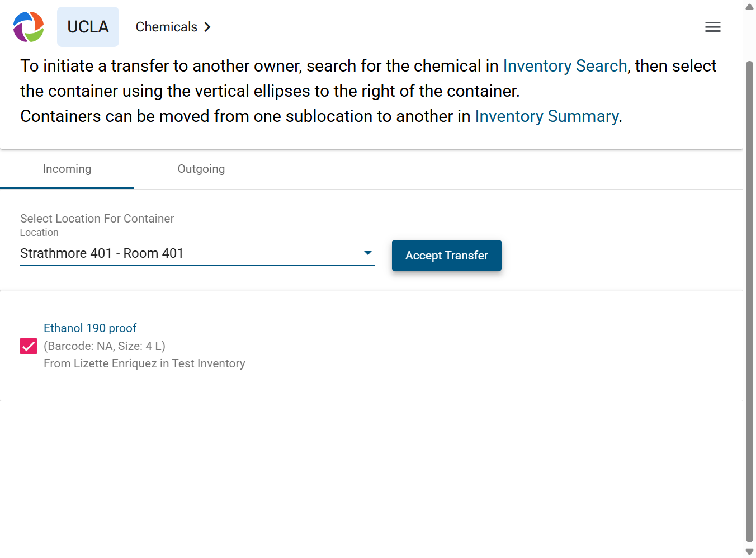Click the scrollbar down arrow
Screen dimensions: 756x558
[x=750, y=552]
